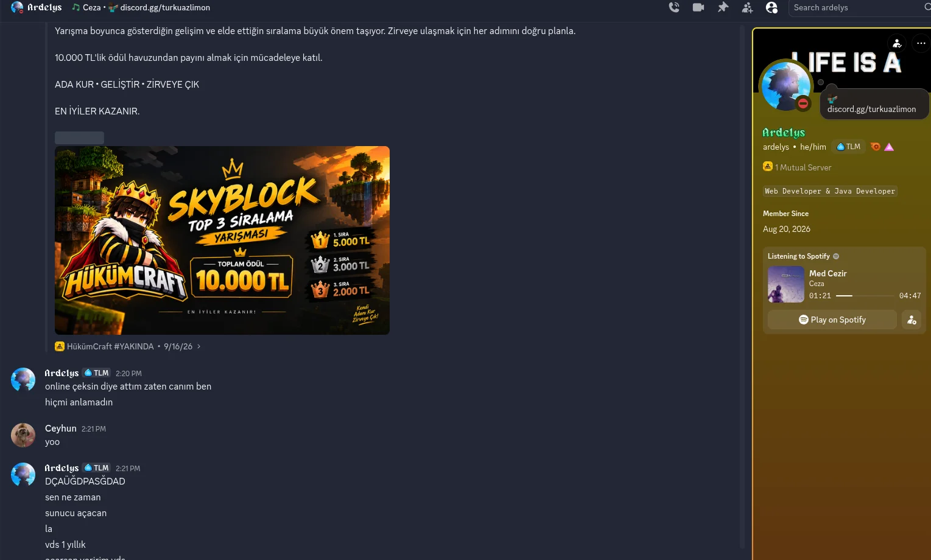Click the TLM server tag in profile
This screenshot has height=560, width=931.
tap(848, 147)
